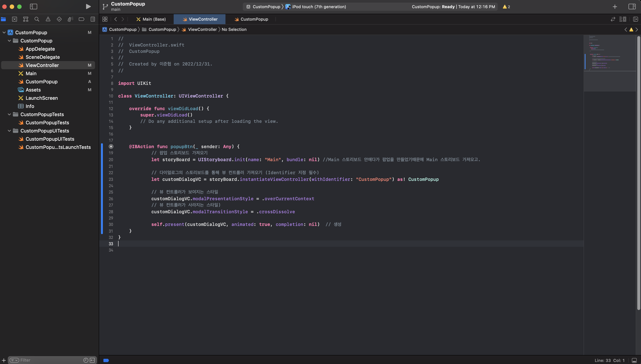Toggle the left navigator sidebar
The width and height of the screenshot is (641, 364).
click(x=34, y=7)
